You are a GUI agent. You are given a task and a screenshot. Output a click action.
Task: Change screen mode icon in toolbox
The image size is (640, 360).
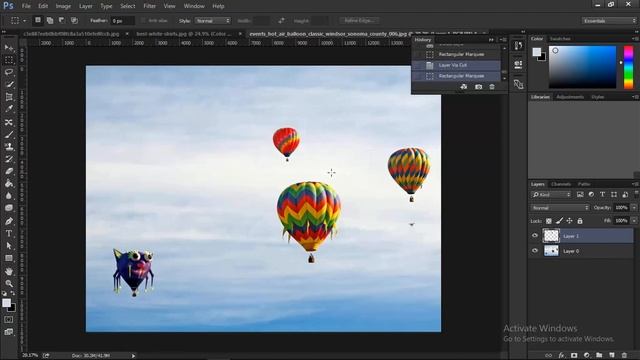[9, 332]
